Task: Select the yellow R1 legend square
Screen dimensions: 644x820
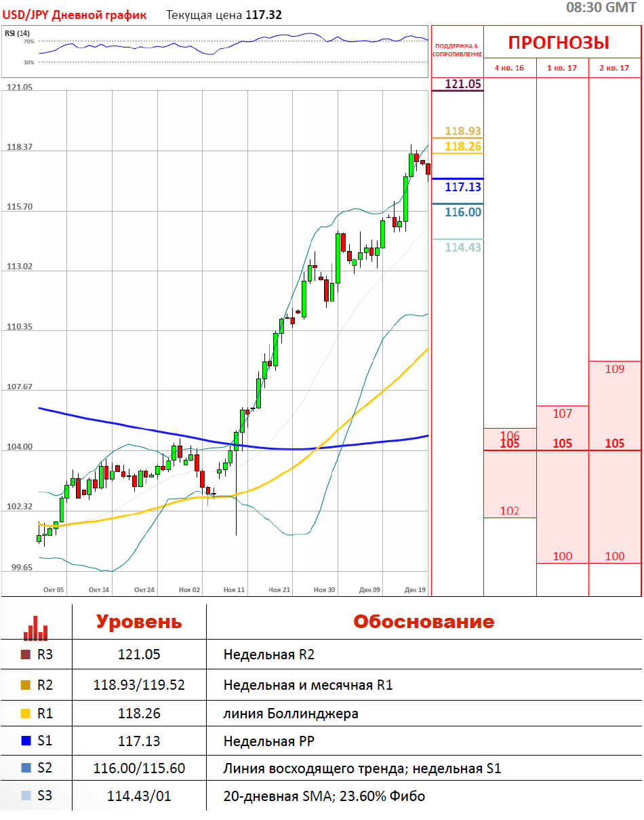Action: (x=26, y=714)
